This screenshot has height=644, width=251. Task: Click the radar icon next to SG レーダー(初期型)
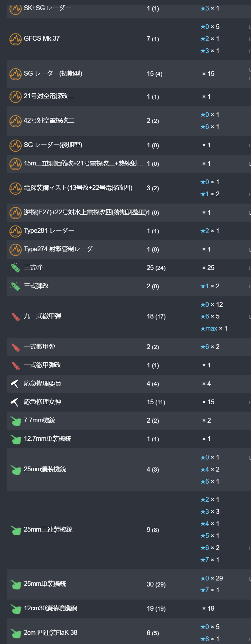tap(15, 74)
